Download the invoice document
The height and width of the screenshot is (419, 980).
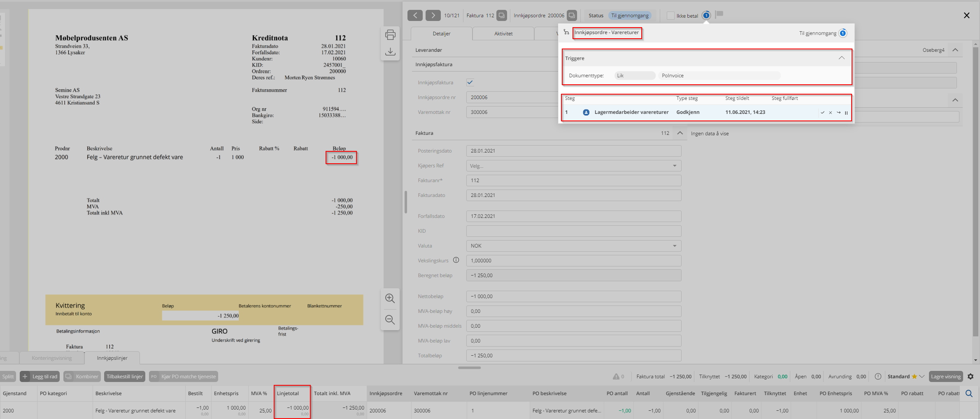coord(390,52)
